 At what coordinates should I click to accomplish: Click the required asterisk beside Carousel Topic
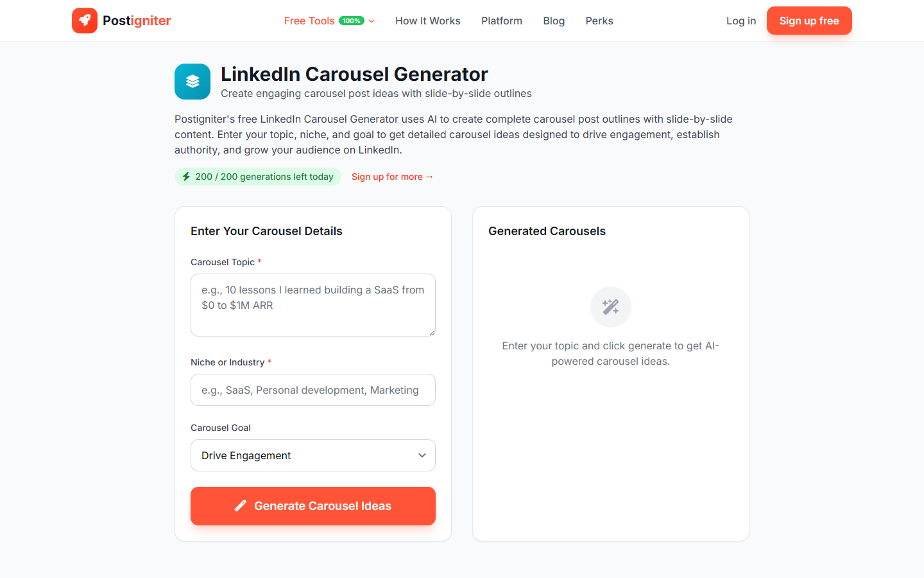tap(259, 261)
